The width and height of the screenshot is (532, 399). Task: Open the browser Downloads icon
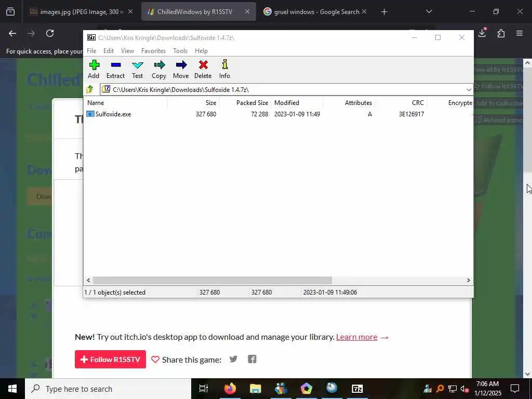click(482, 33)
